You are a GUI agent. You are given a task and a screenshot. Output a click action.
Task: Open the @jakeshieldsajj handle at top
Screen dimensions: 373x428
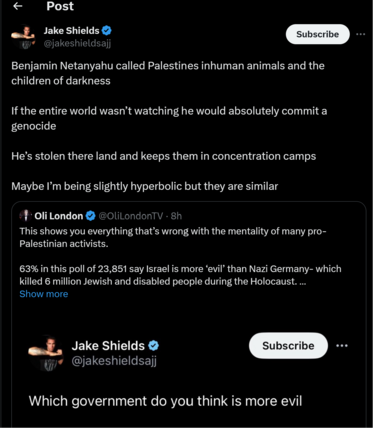[x=77, y=43]
